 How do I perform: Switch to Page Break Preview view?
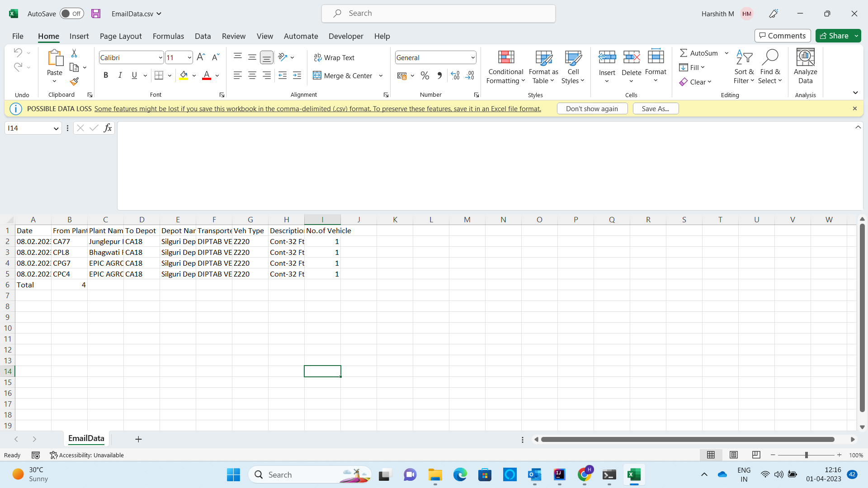(x=756, y=455)
